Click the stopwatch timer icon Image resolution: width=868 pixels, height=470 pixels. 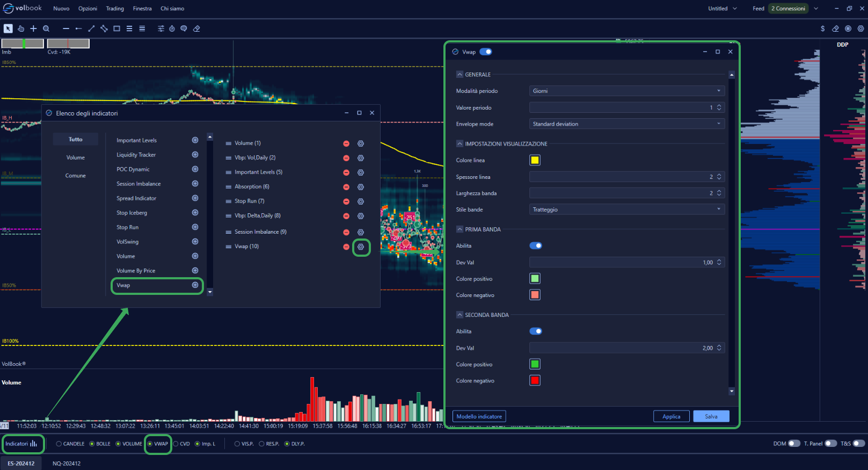172,28
